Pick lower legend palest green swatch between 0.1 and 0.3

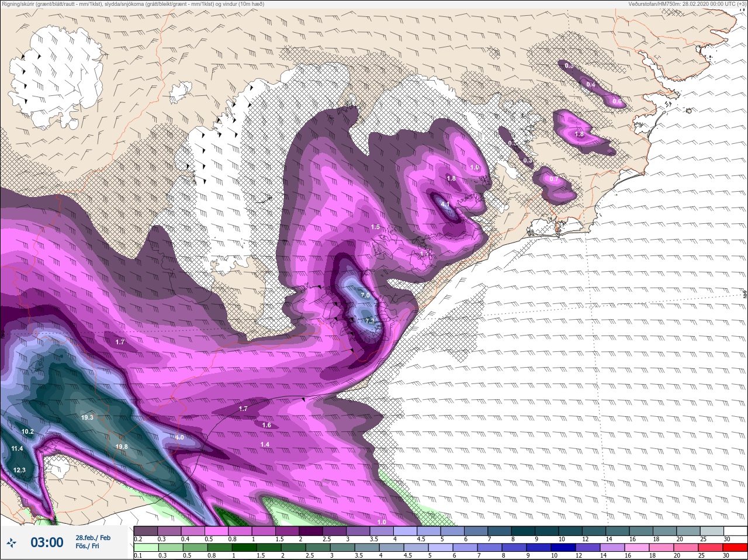(146, 548)
